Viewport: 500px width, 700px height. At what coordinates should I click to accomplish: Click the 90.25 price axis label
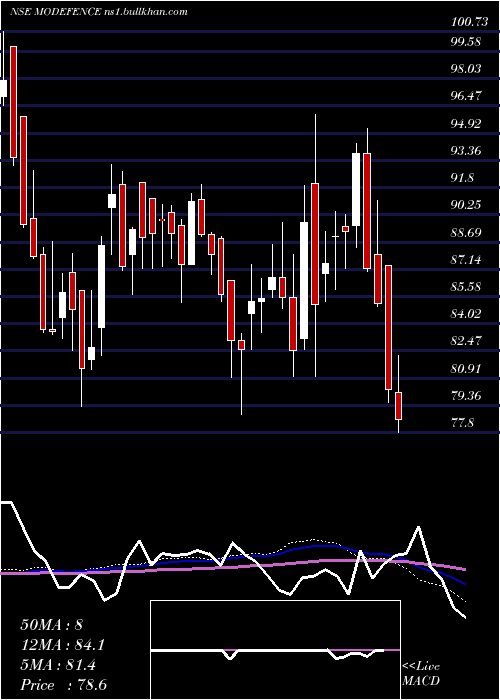coord(467,205)
